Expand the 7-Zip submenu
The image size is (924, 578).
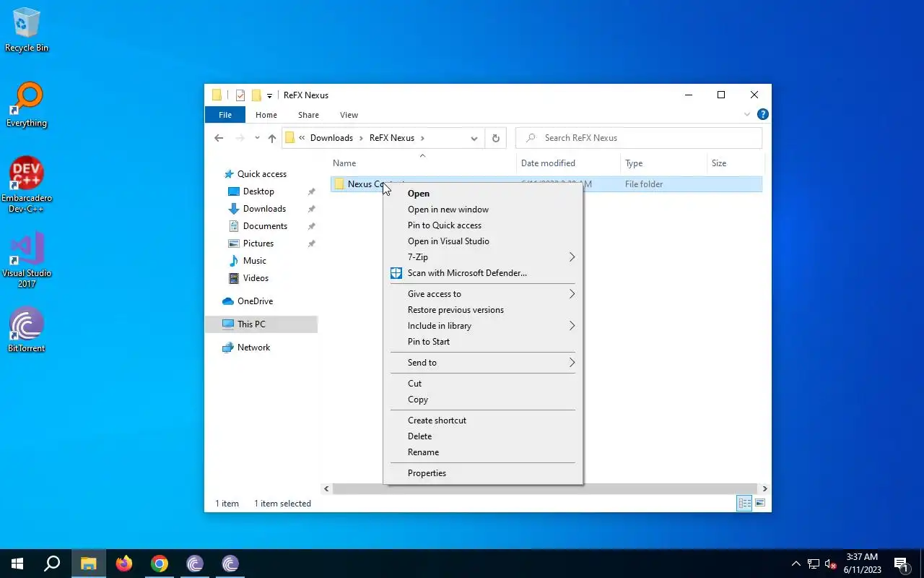(x=483, y=257)
